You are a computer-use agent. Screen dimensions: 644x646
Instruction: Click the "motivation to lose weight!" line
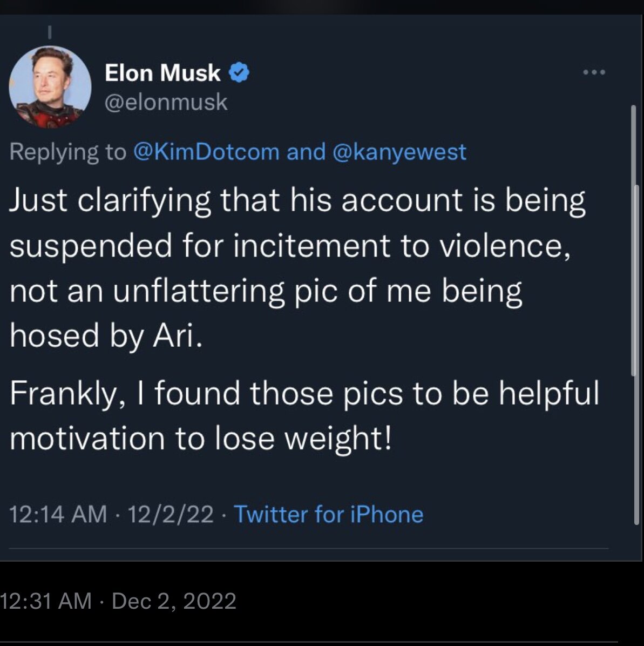tap(200, 438)
